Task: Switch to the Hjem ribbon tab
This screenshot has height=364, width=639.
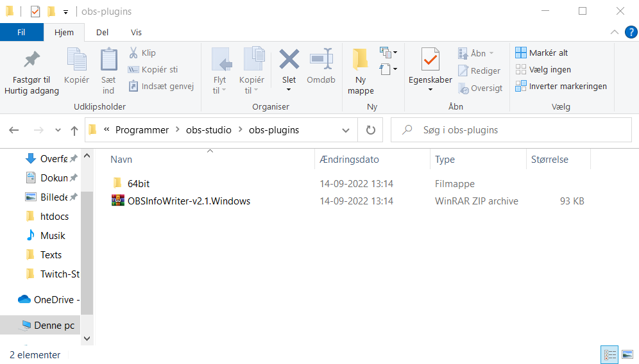Action: click(64, 32)
